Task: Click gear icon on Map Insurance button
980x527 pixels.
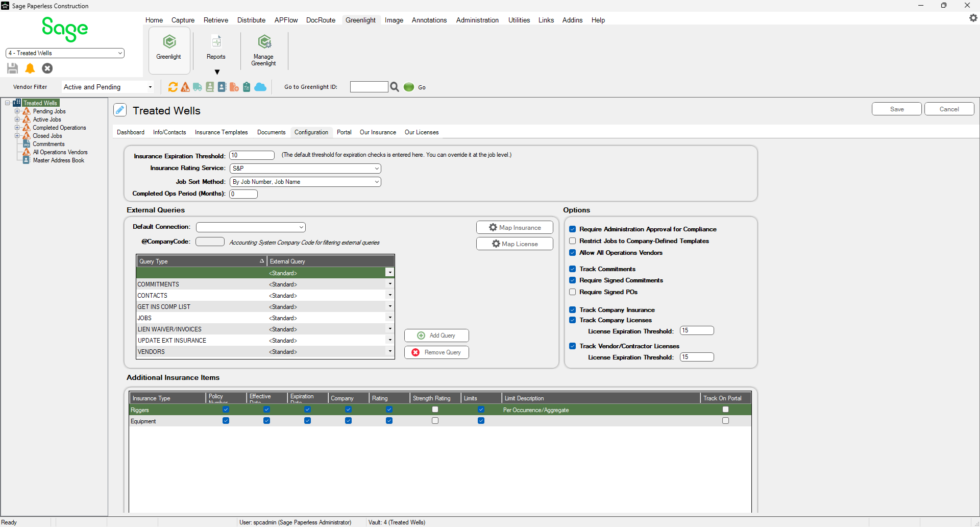Action: pos(493,227)
